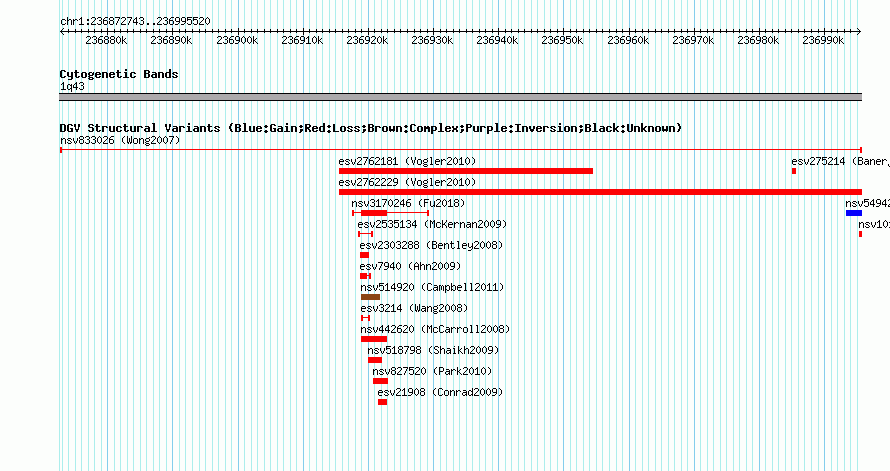Open esv2535134 (McKernan2009) label
The image size is (890, 471).
click(x=432, y=224)
